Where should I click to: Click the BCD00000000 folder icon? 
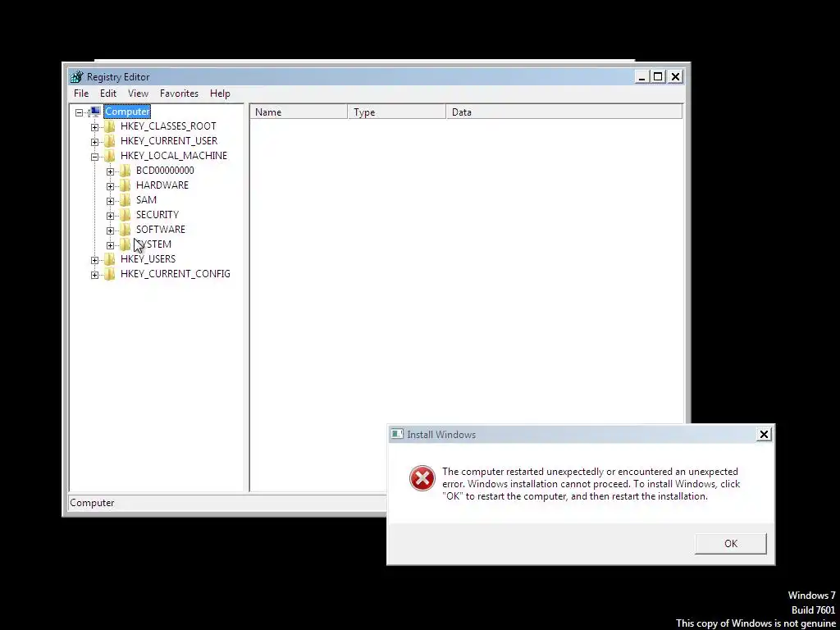coord(126,171)
